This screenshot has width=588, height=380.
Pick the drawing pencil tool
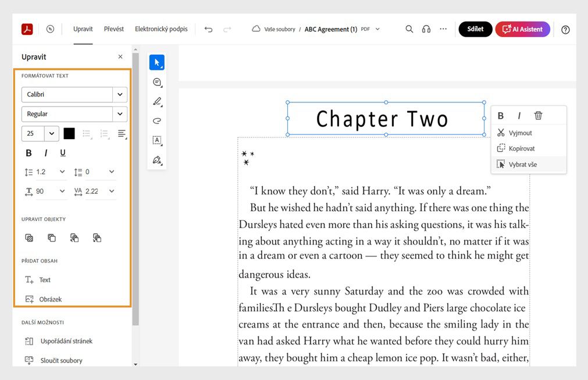[156, 101]
